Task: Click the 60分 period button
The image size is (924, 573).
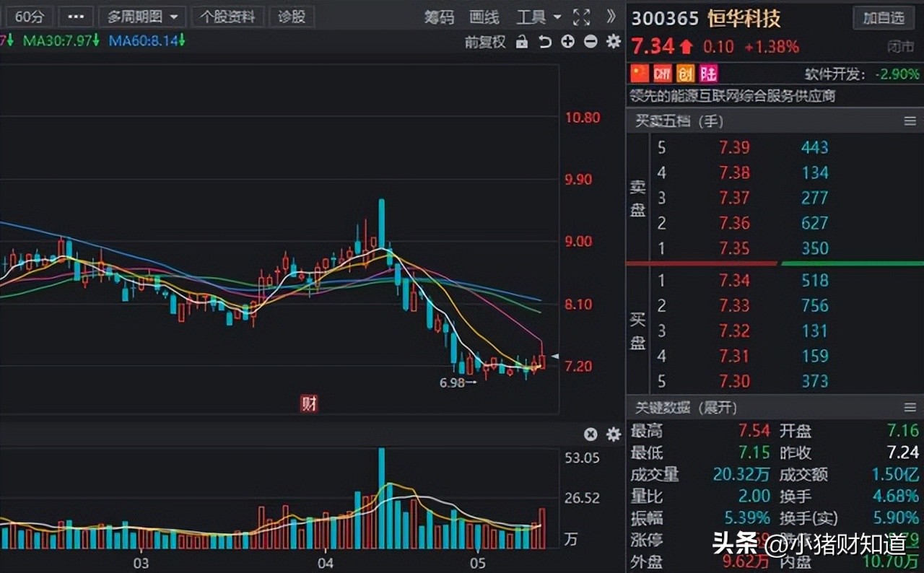Action: coord(29,16)
